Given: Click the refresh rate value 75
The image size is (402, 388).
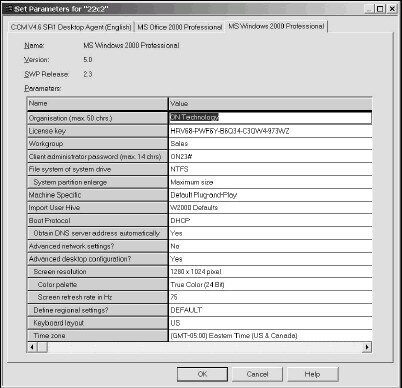Looking at the screenshot, I should tap(270, 297).
